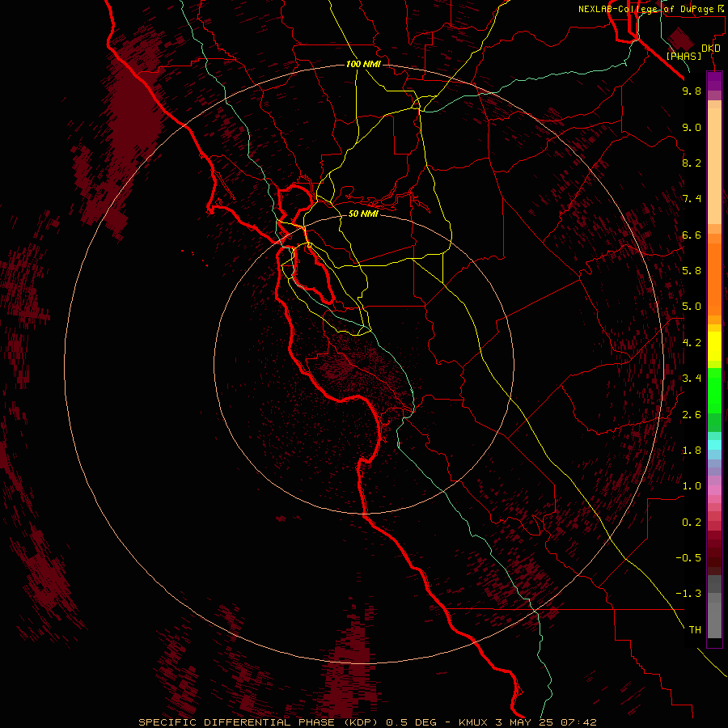Pick the yellow segment of the color bar
Image resolution: width=728 pixels, height=728 pixels.
coord(714,346)
